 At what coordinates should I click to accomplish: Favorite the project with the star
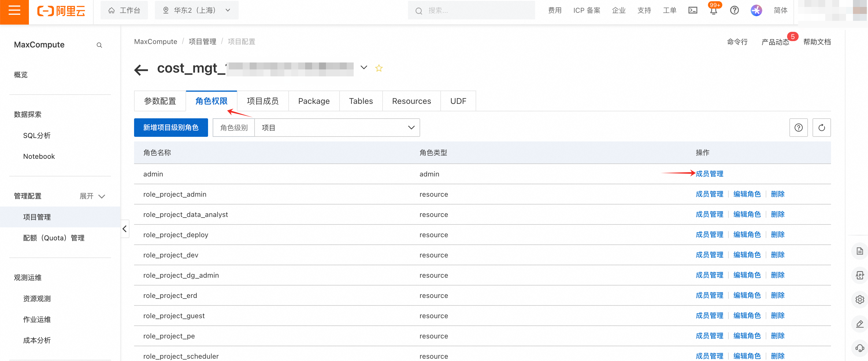[x=379, y=68]
